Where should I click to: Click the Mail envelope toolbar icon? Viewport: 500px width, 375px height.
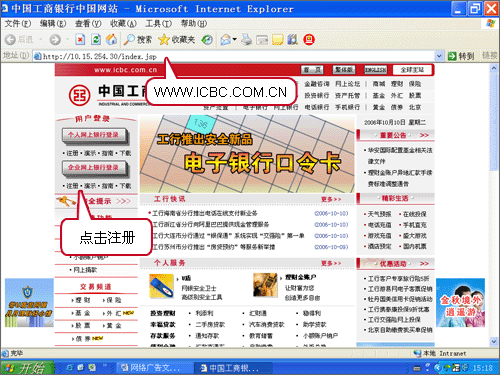(x=226, y=40)
